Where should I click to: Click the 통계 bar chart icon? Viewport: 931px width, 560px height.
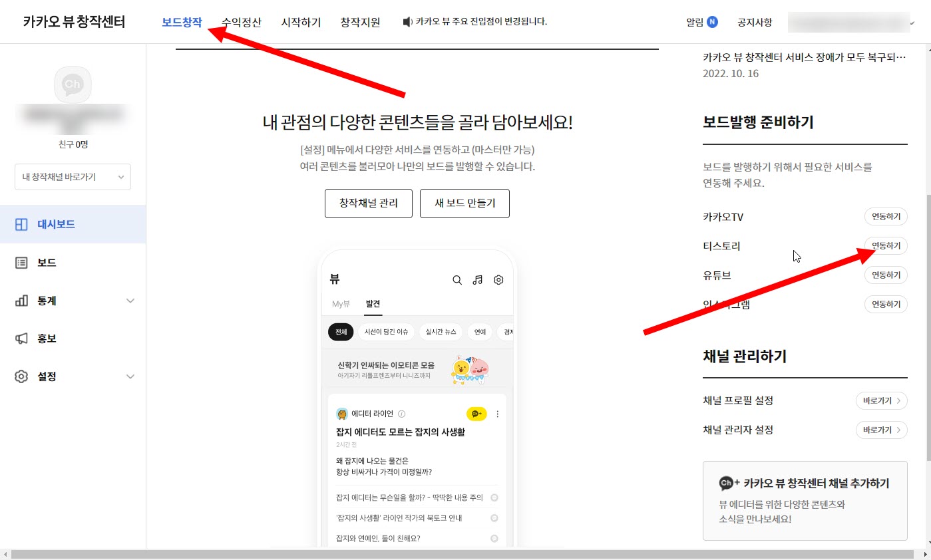click(x=21, y=301)
